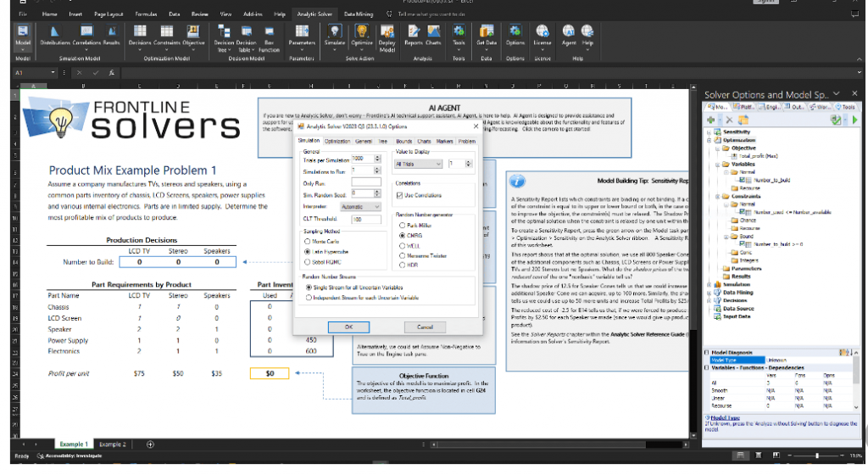Open Reports in the Analysis group
Viewport: 868px width, 475px height.
(x=414, y=36)
